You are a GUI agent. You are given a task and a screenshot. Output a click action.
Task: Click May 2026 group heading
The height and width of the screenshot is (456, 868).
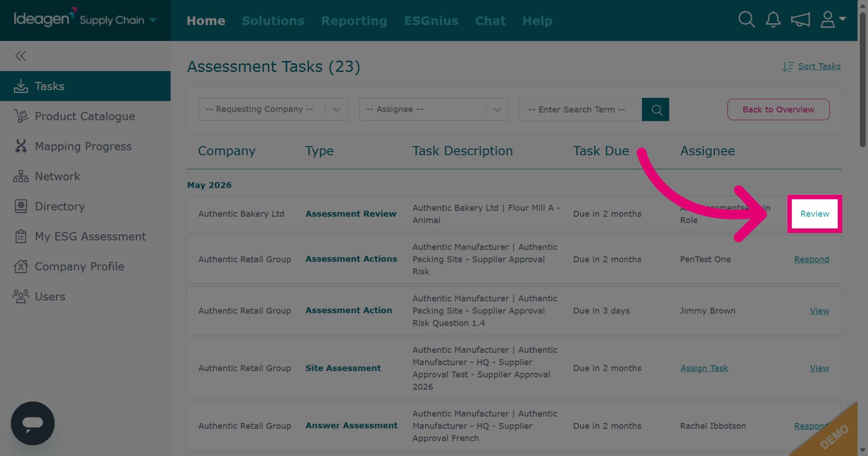pos(209,185)
